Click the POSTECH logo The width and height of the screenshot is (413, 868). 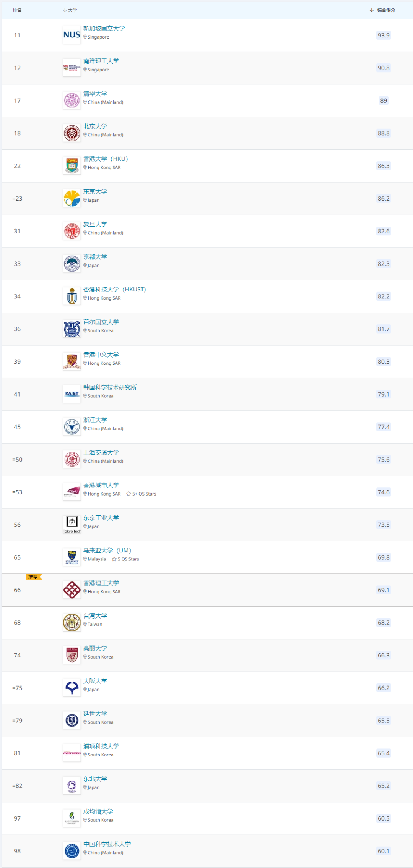click(72, 753)
